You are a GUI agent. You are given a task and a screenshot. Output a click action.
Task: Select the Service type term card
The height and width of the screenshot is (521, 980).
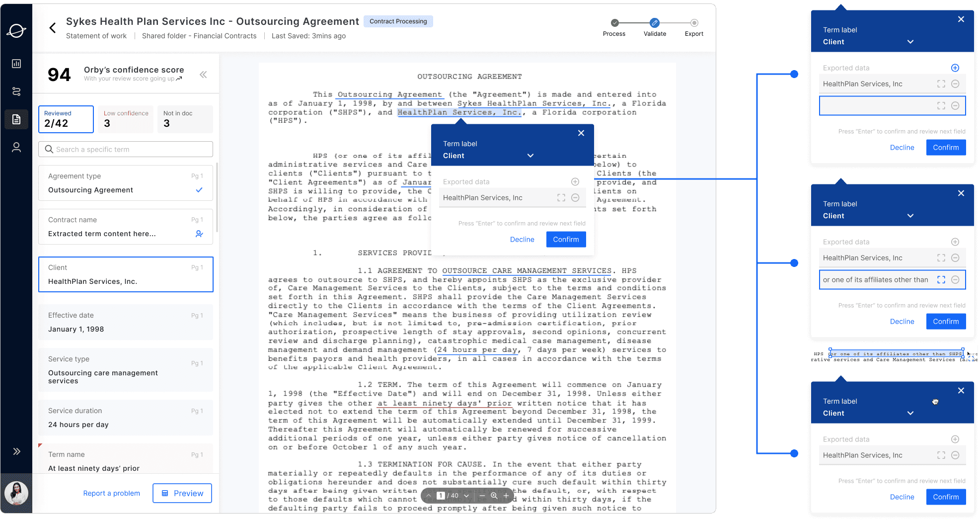point(126,370)
